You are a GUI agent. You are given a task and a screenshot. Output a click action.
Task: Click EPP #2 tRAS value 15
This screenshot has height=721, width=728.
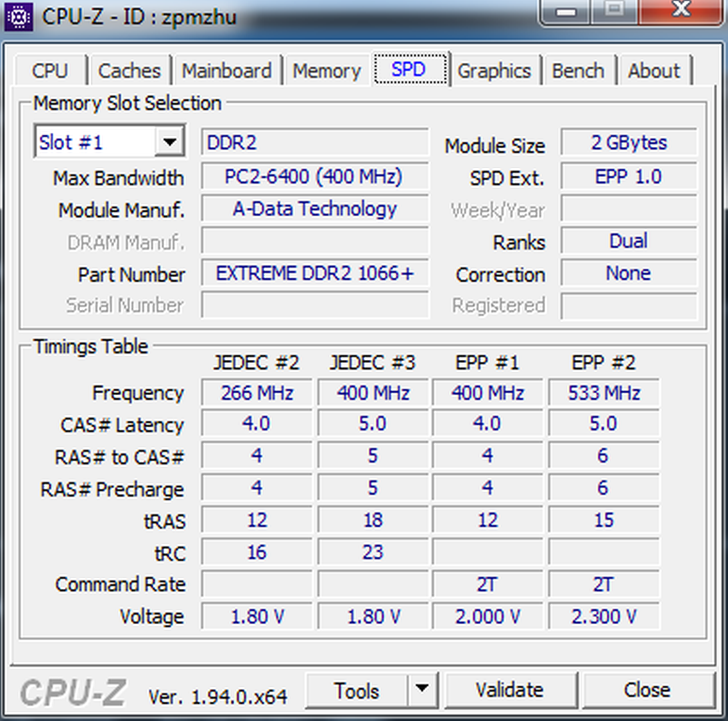click(x=604, y=520)
